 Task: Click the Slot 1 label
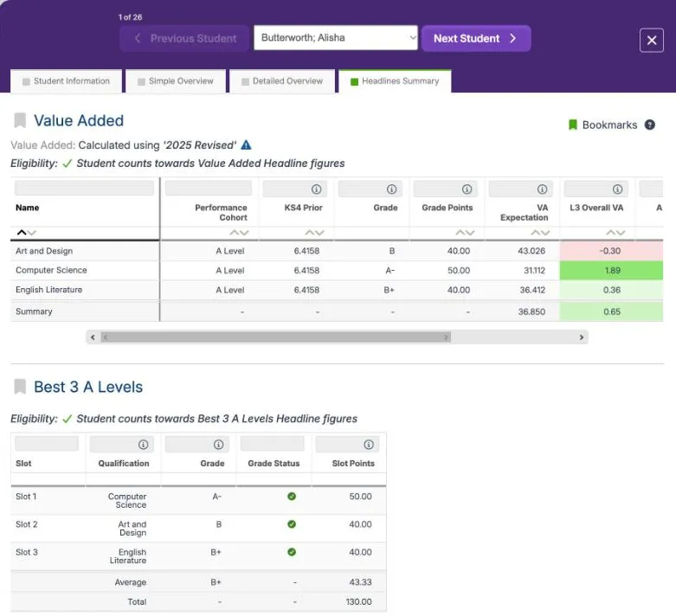(26, 496)
